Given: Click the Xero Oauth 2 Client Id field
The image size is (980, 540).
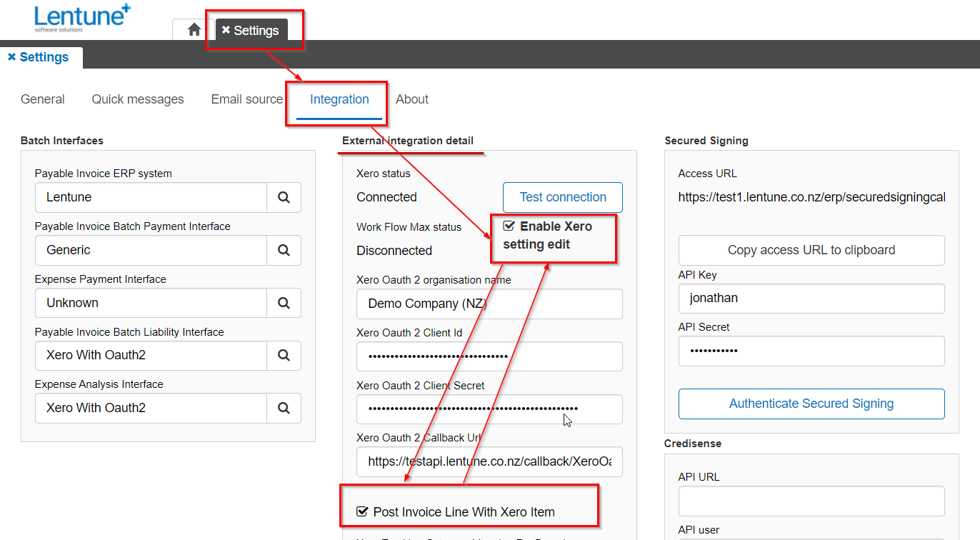Looking at the screenshot, I should pyautogui.click(x=489, y=356).
